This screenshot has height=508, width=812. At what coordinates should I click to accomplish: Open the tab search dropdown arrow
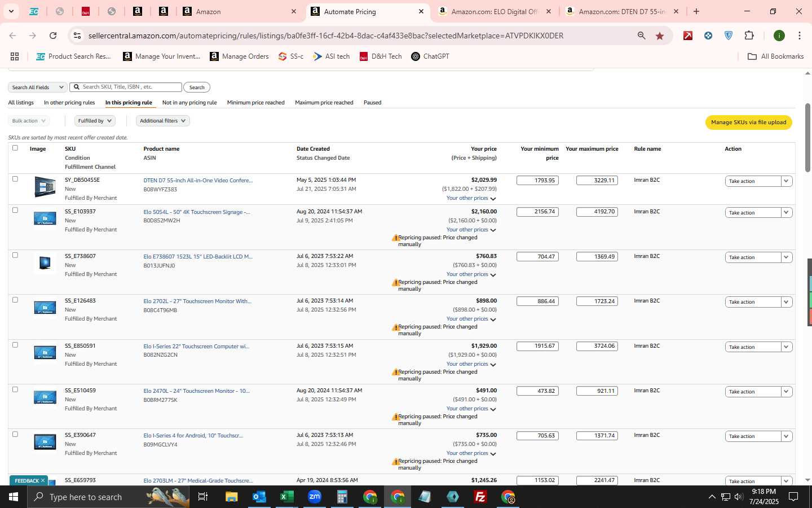point(11,11)
